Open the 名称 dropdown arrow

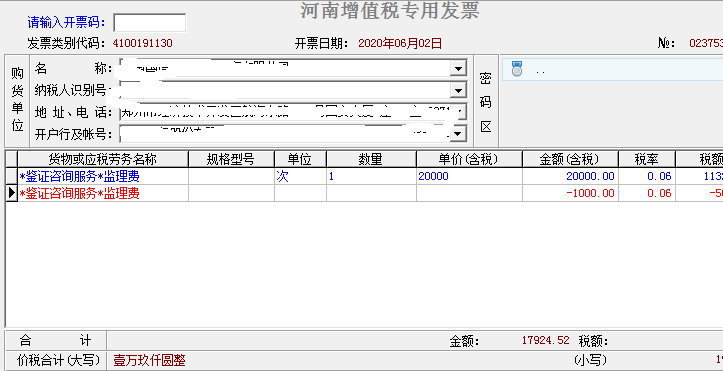[x=458, y=69]
